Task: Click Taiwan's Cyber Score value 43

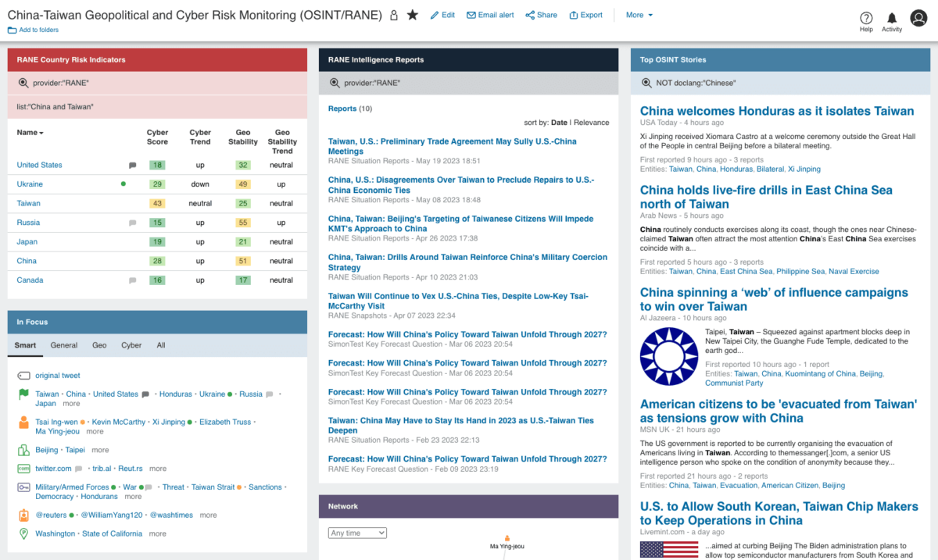Action: tap(158, 203)
